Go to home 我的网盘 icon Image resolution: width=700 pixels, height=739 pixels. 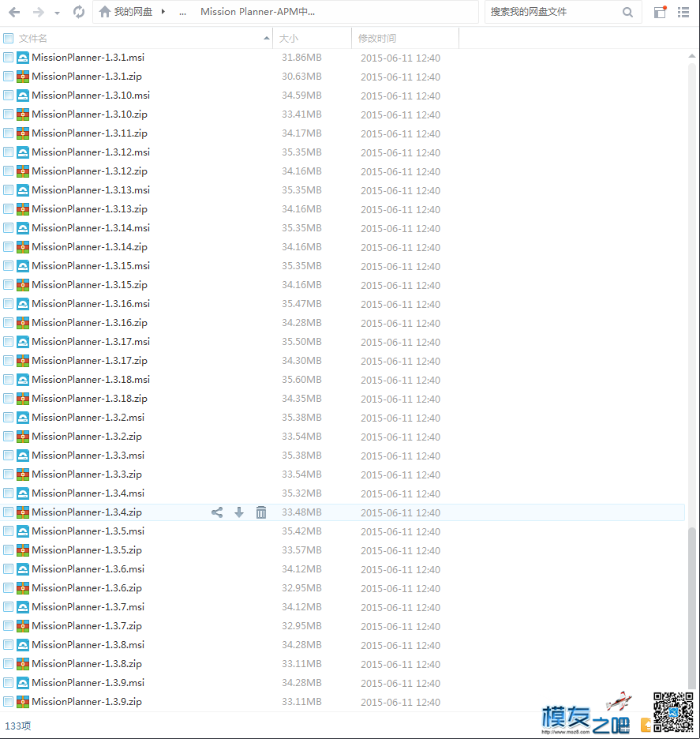[x=105, y=11]
